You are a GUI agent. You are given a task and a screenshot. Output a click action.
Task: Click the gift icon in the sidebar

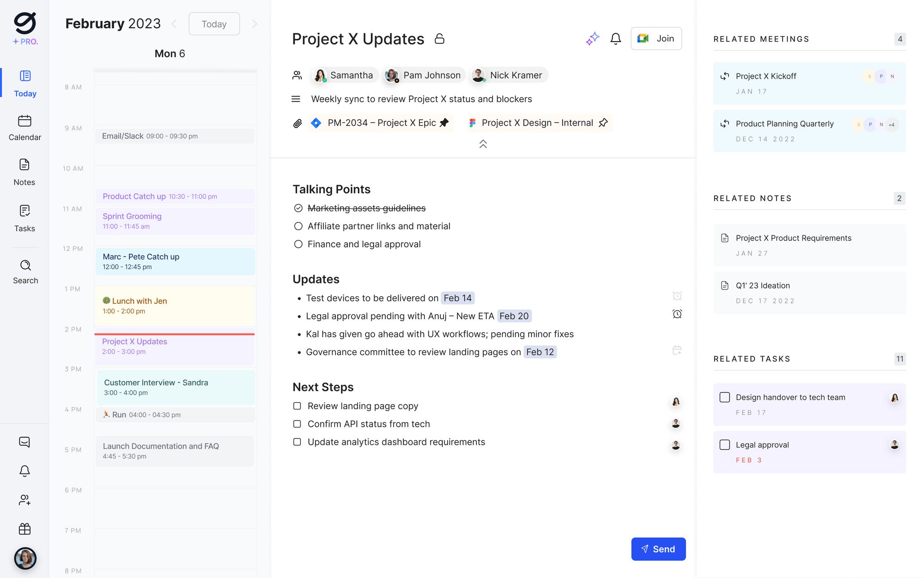[x=24, y=529]
